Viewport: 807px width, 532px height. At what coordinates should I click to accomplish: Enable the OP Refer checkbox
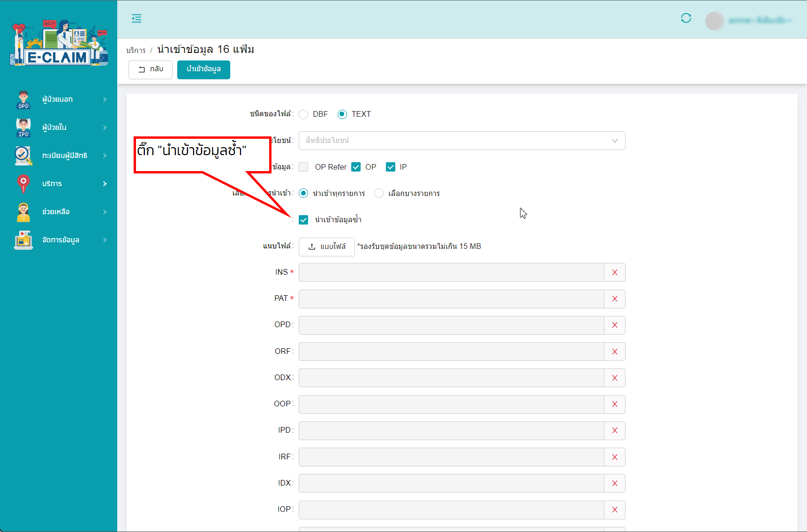[303, 167]
